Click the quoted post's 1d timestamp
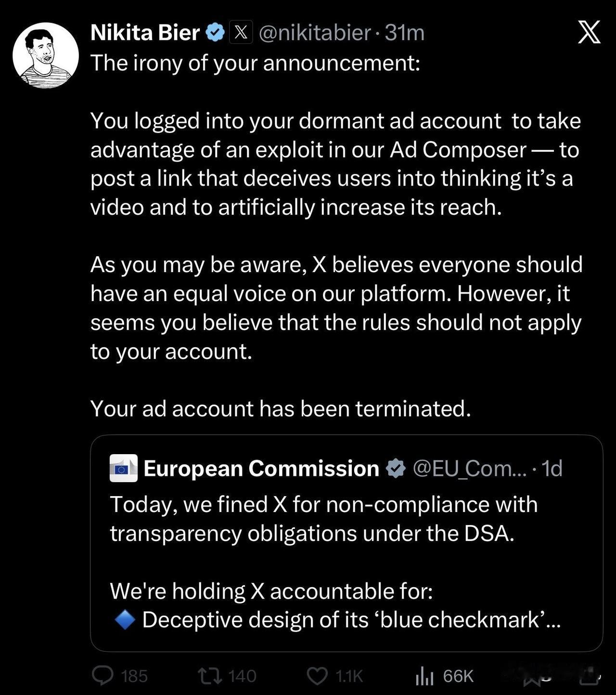Screen dimensions: 616x695 coord(552,468)
